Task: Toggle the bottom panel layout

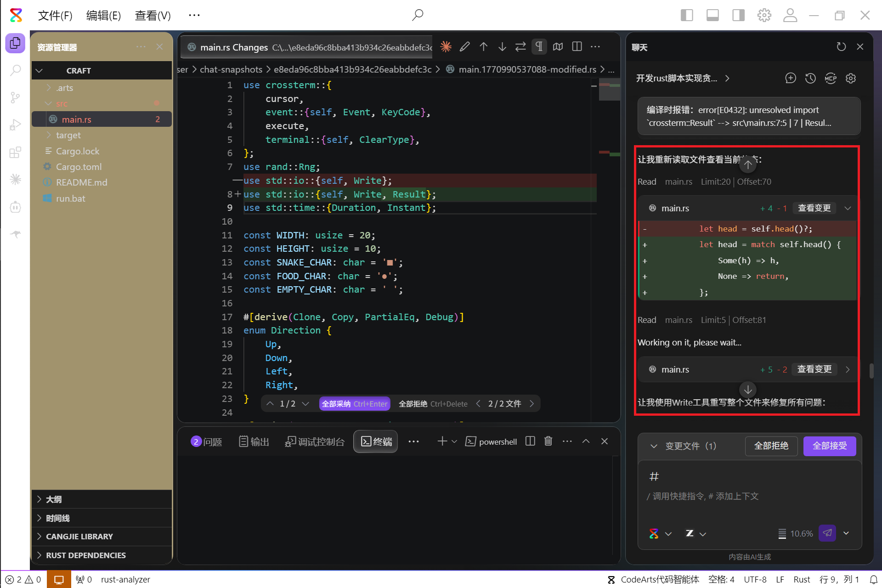Action: pyautogui.click(x=712, y=15)
